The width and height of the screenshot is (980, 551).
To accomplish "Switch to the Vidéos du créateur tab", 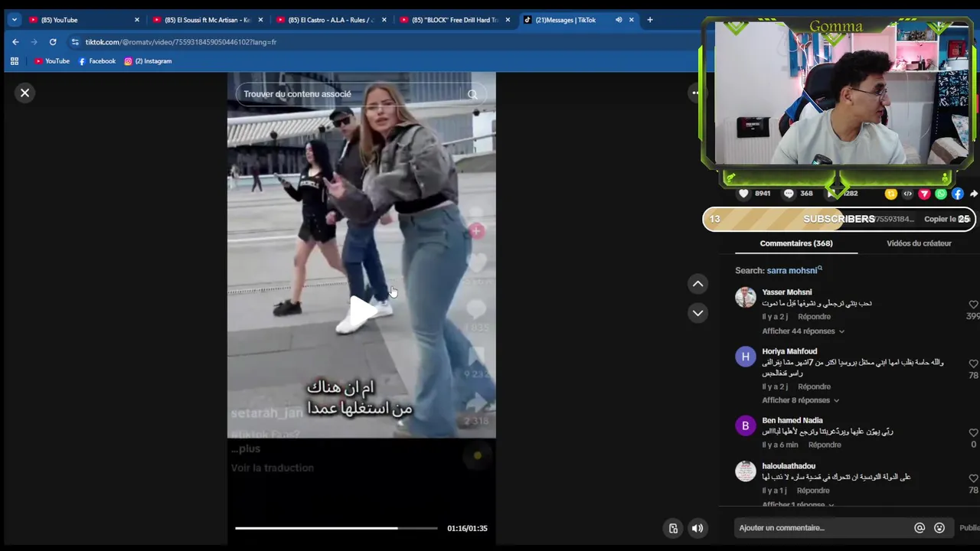I will coord(919,243).
